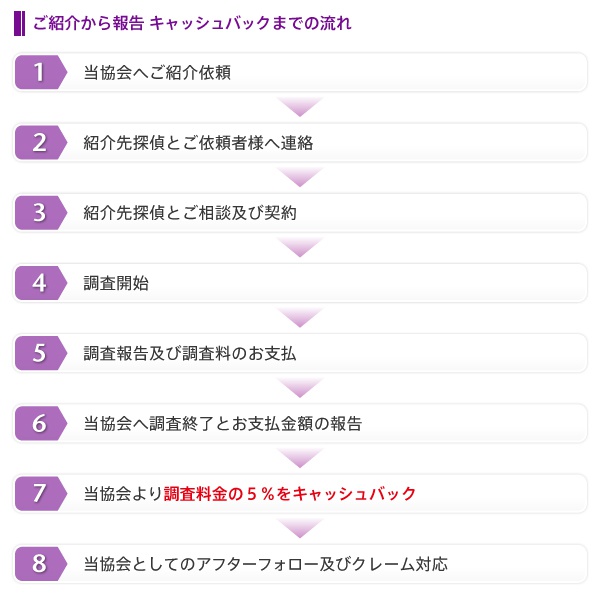The image size is (600, 600).
Task: Click the down arrow below step 4
Action: 300,318
